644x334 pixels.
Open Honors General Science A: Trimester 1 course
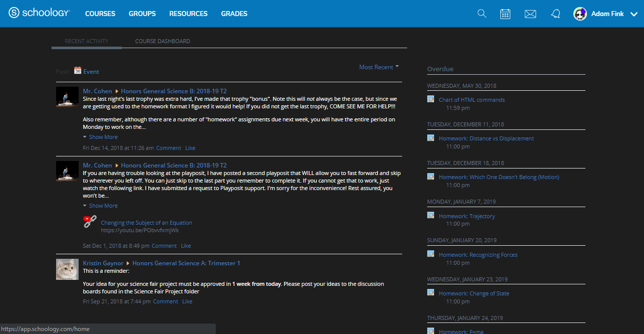coord(186,263)
